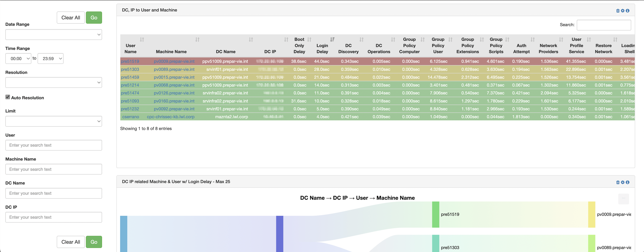Open machine link pv0160.prepar-vie.int
This screenshot has height=252, width=644.
[174, 101]
